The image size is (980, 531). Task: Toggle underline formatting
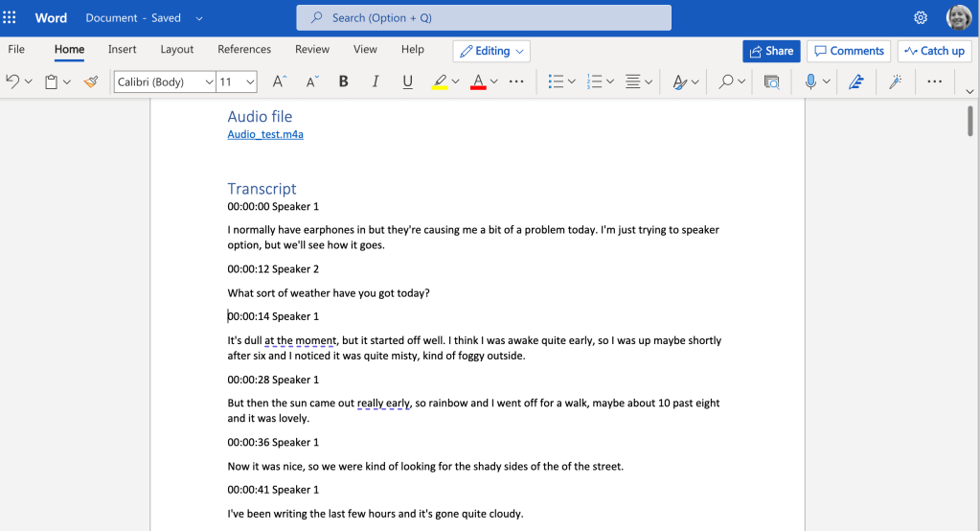(407, 82)
